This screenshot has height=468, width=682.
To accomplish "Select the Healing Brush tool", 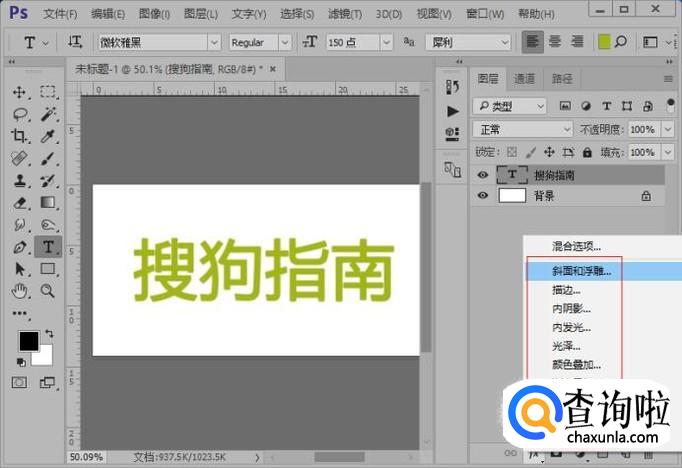I will (19, 158).
